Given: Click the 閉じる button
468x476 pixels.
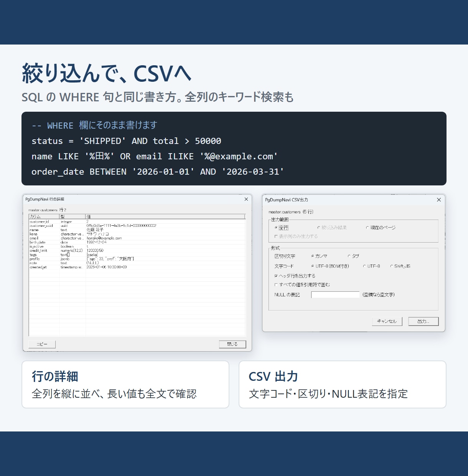Looking at the screenshot, I should [232, 344].
